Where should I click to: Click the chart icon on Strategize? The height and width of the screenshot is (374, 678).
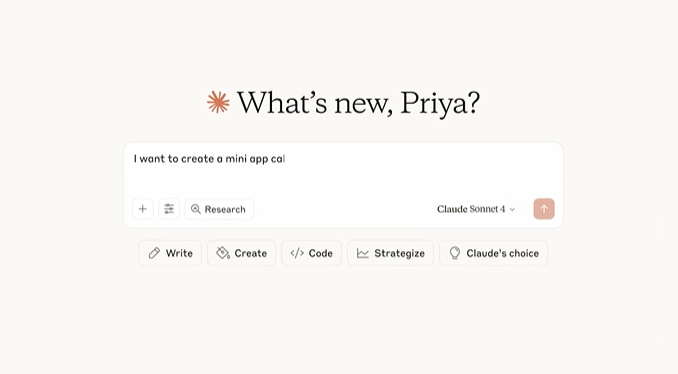click(363, 253)
